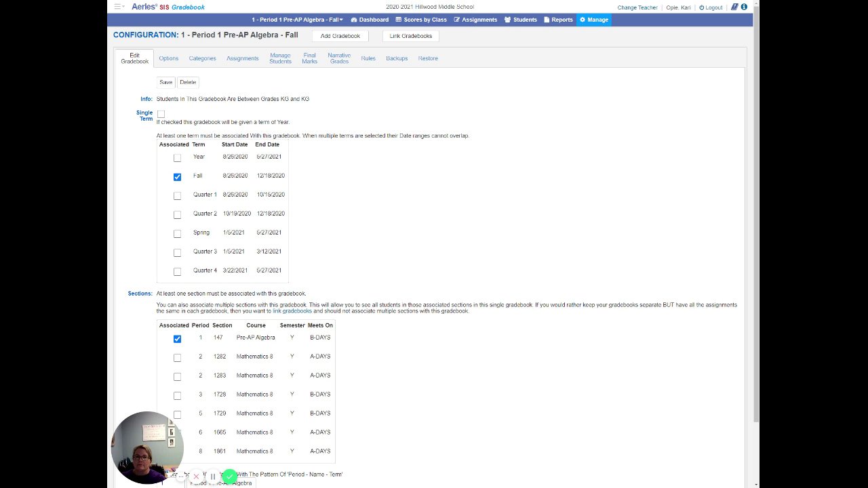The image size is (868, 488).
Task: Click the Opie, Kari user name
Action: (678, 7)
